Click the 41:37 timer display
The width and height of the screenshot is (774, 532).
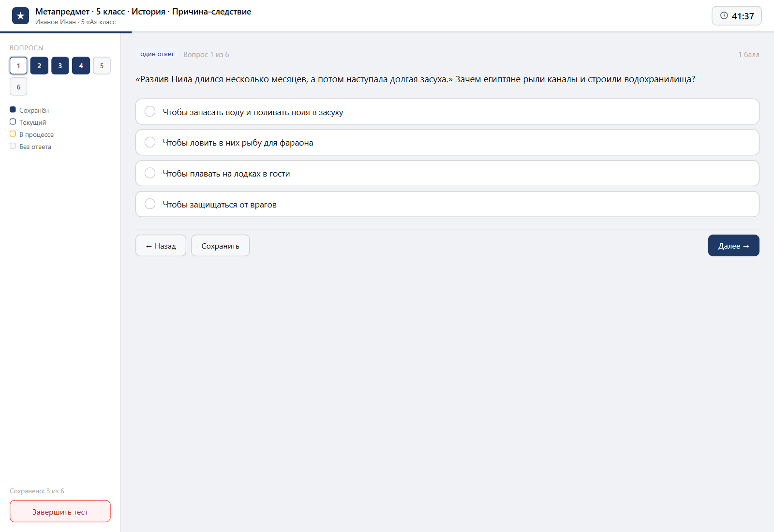click(x=737, y=16)
